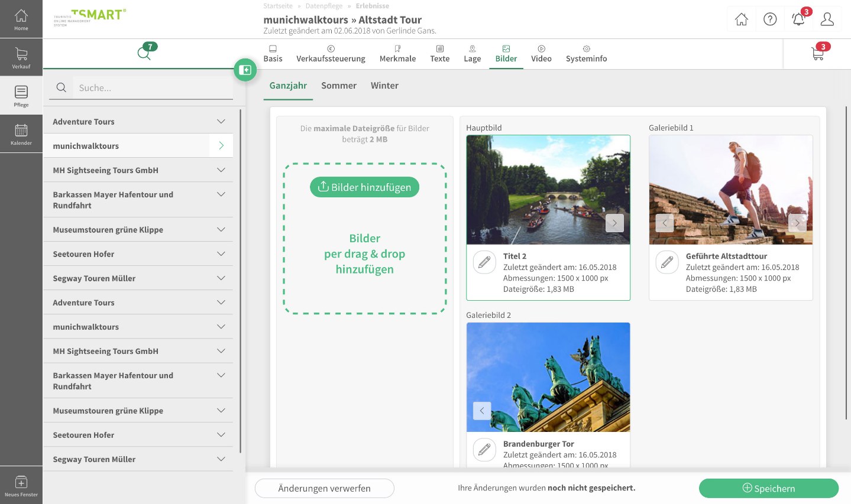Expand first Seetouren Hofer entry
851x504 pixels.
tap(221, 254)
